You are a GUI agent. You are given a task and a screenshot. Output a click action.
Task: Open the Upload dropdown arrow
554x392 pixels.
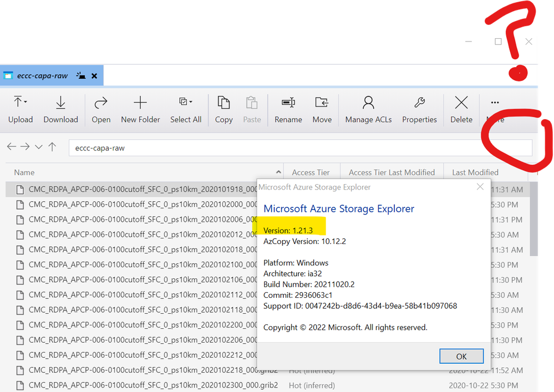click(26, 102)
